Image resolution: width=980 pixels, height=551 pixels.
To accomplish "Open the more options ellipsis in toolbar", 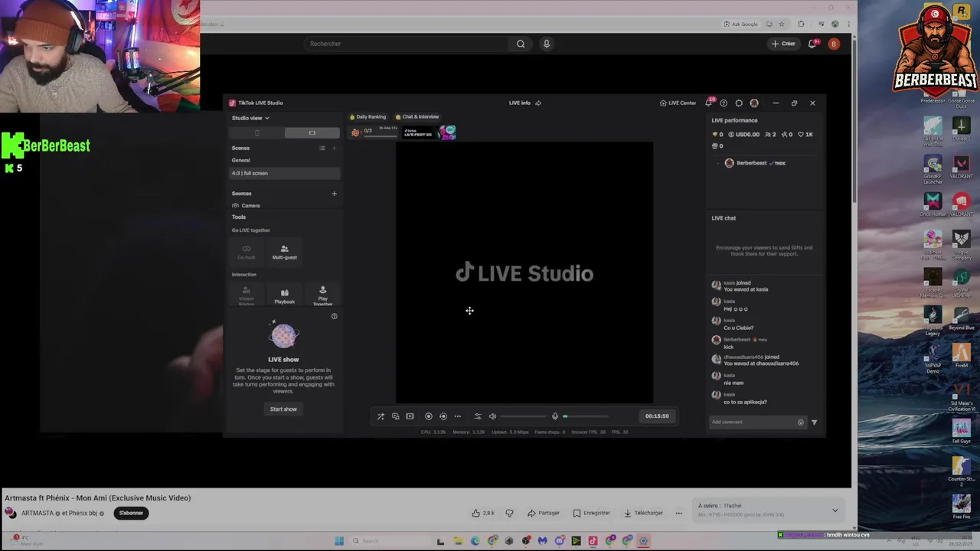I will [x=458, y=416].
